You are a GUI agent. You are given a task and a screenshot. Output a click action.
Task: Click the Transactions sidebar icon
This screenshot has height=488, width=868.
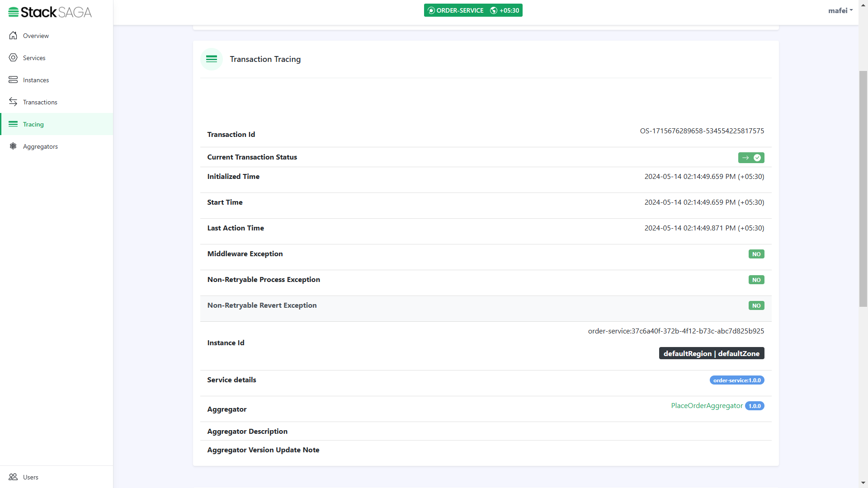coord(13,102)
